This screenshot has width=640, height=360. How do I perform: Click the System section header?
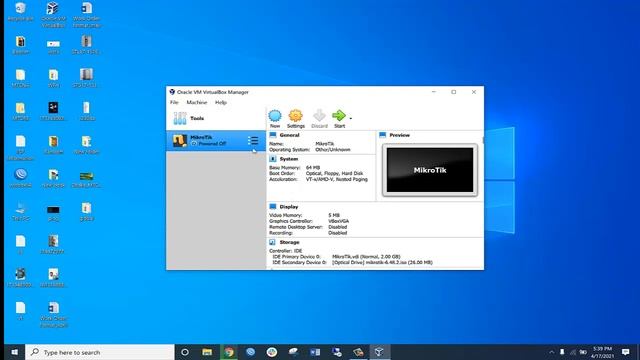point(289,159)
